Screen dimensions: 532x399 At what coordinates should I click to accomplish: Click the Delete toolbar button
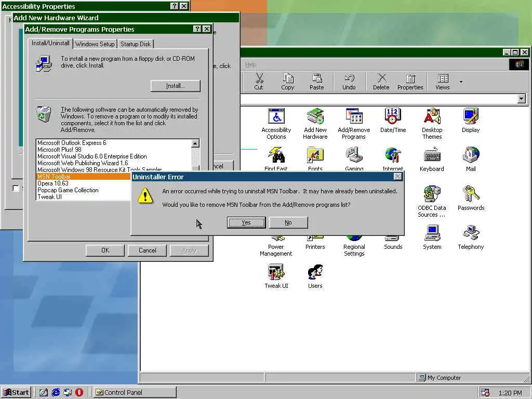(381, 82)
